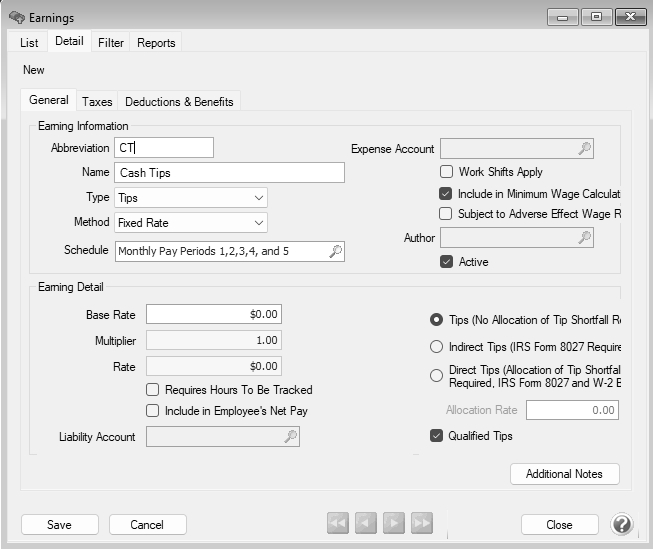Click into the Name field with Cash Tips

coord(229,173)
